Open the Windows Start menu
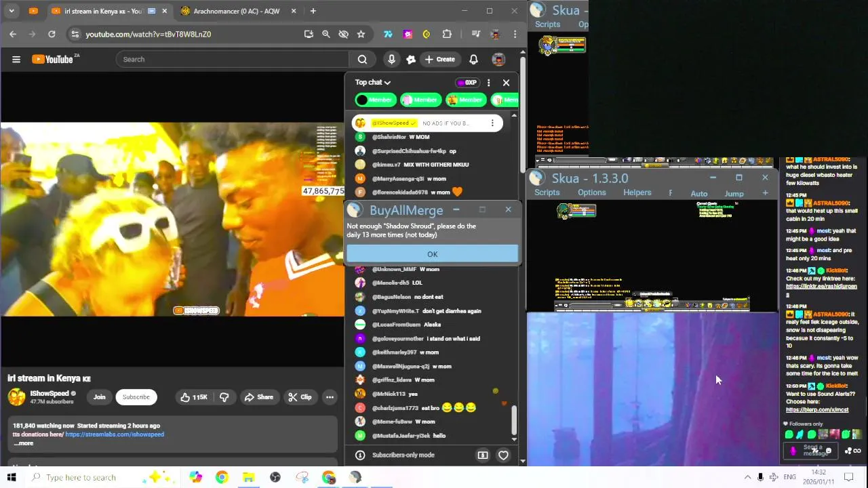The width and height of the screenshot is (868, 488). (x=12, y=477)
